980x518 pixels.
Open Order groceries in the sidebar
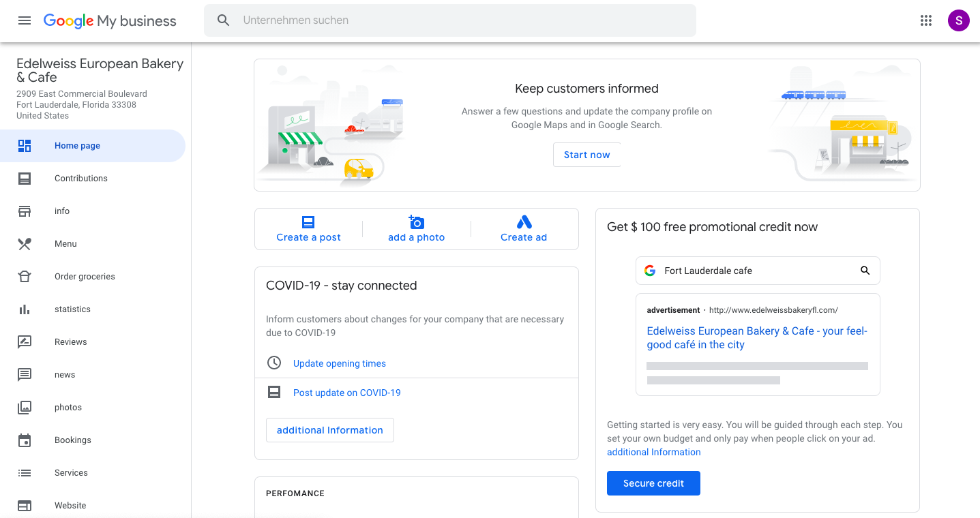tap(85, 277)
